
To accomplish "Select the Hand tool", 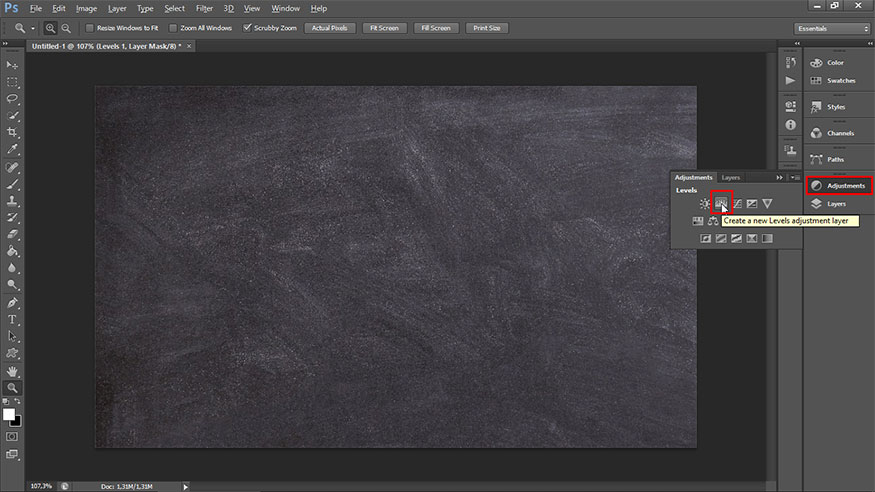I will (x=12, y=372).
